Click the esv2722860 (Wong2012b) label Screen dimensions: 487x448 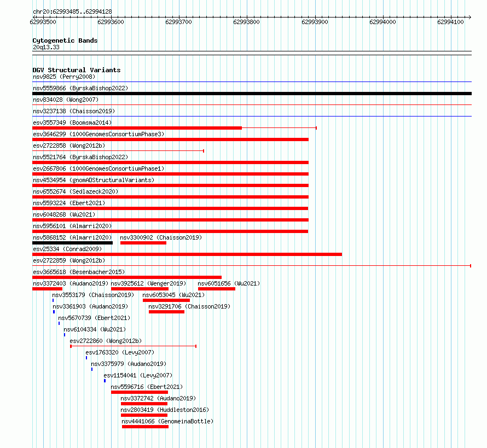click(x=106, y=341)
